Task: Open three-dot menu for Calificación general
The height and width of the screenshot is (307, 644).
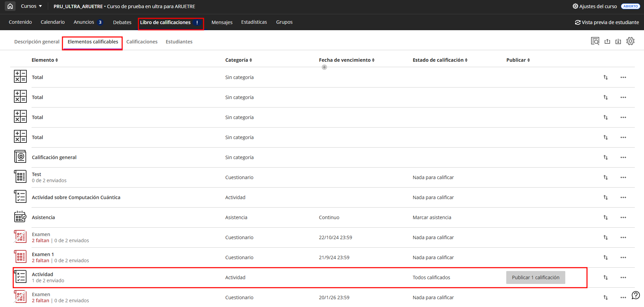Action: coord(623,157)
